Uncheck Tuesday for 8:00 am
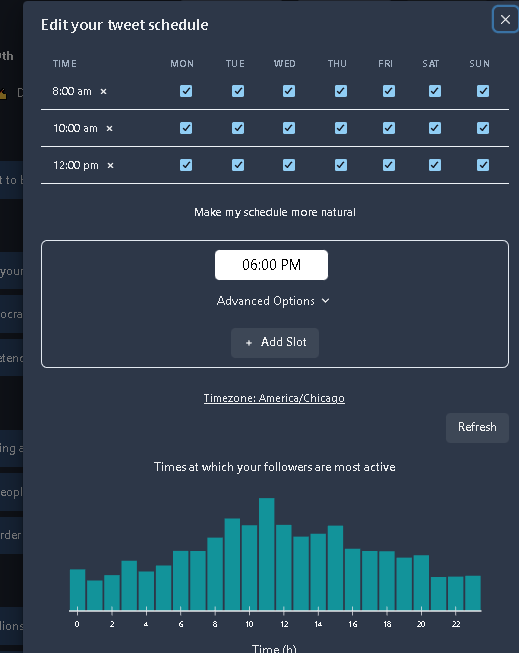Viewport: 519px width, 653px height. pyautogui.click(x=238, y=91)
